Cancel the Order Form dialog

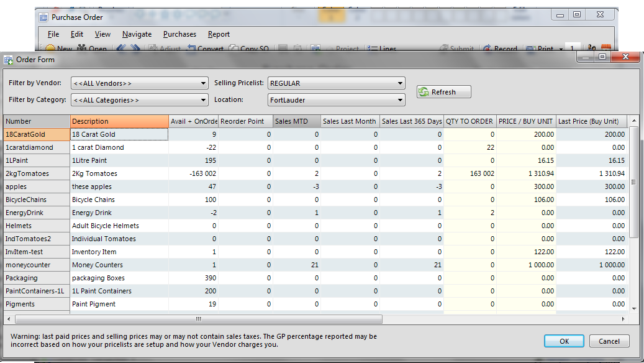click(x=609, y=341)
